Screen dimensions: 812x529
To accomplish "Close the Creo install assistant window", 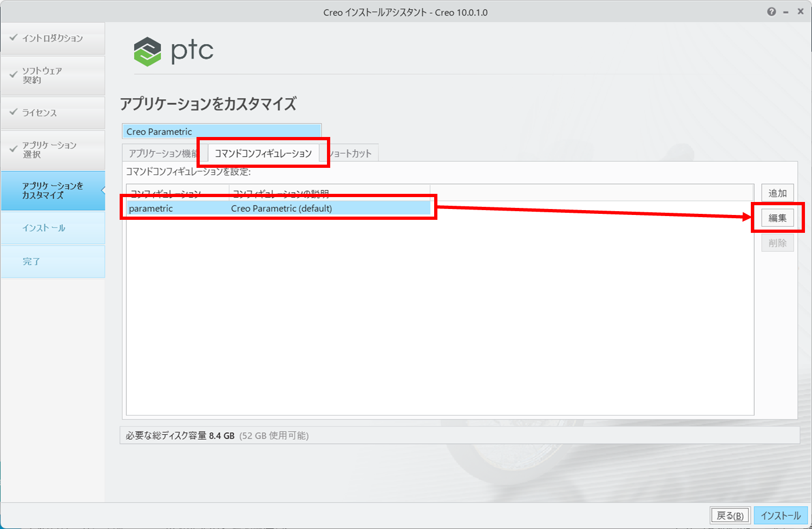I will (x=800, y=12).
